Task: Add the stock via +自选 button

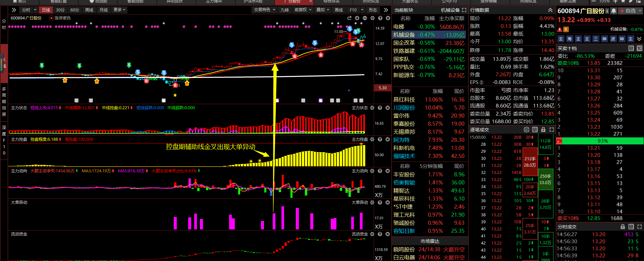Action: pyautogui.click(x=628, y=11)
